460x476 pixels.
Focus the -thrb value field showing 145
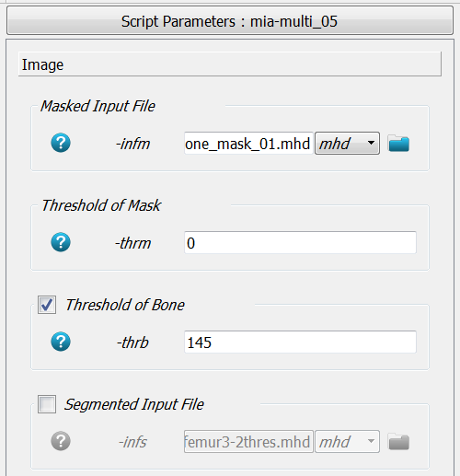point(300,342)
